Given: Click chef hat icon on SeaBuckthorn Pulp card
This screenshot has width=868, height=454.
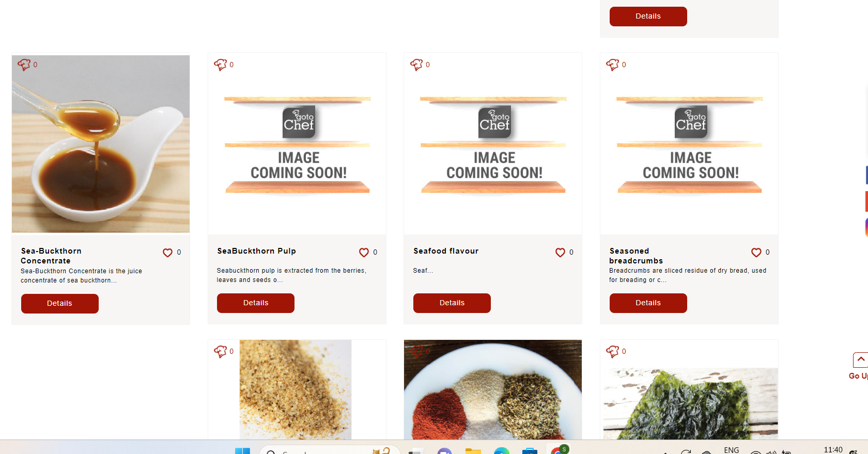Looking at the screenshot, I should [x=220, y=65].
